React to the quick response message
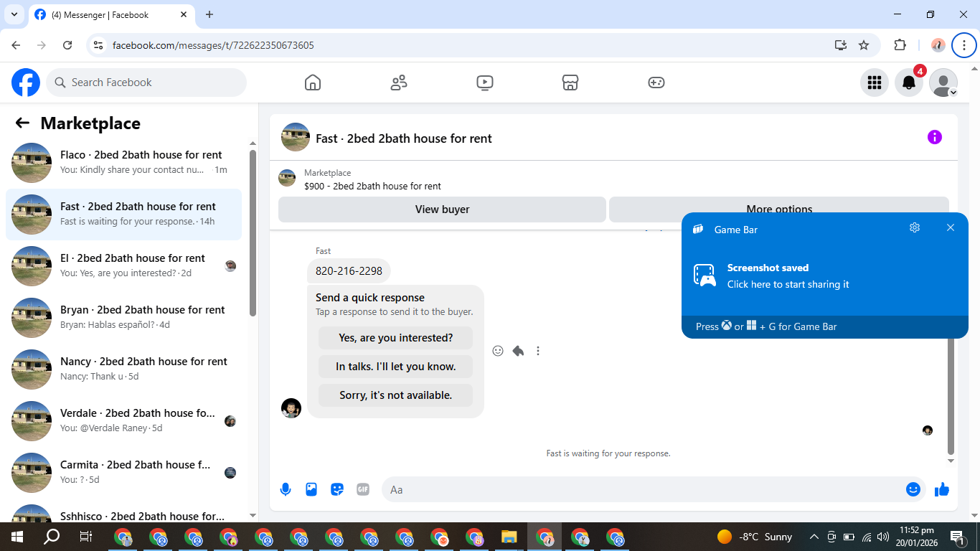980x551 pixels. [x=498, y=351]
